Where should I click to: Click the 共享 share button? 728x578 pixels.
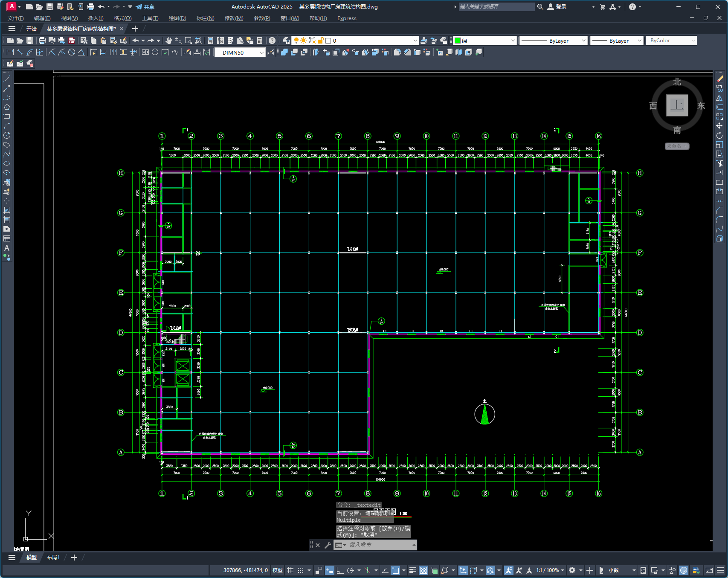point(145,7)
